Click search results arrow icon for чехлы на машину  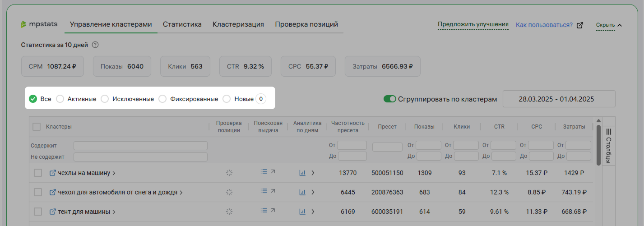coord(273,171)
